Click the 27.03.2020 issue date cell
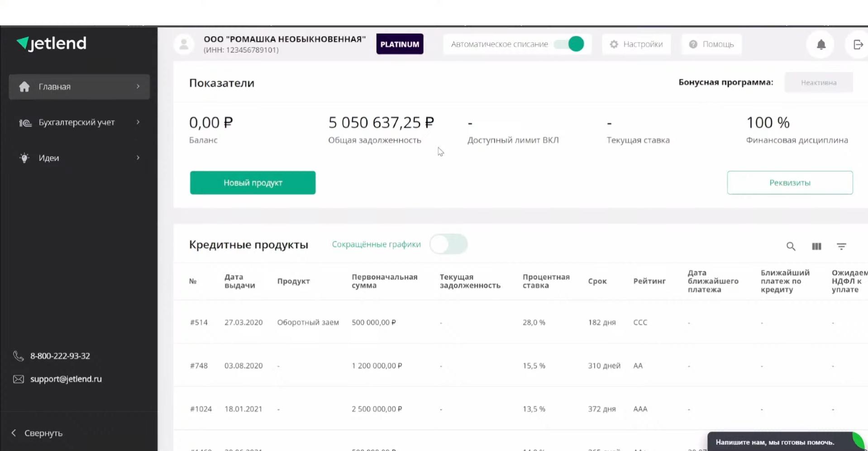 click(x=243, y=322)
